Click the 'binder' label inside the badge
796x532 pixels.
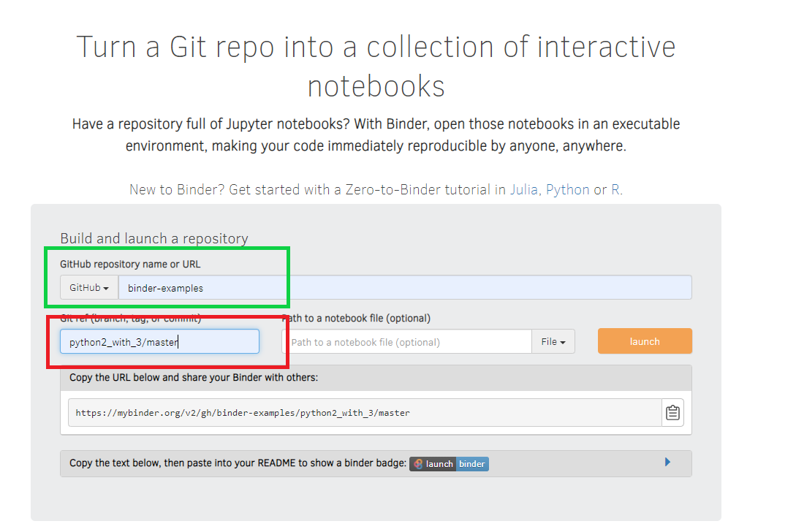click(x=471, y=463)
